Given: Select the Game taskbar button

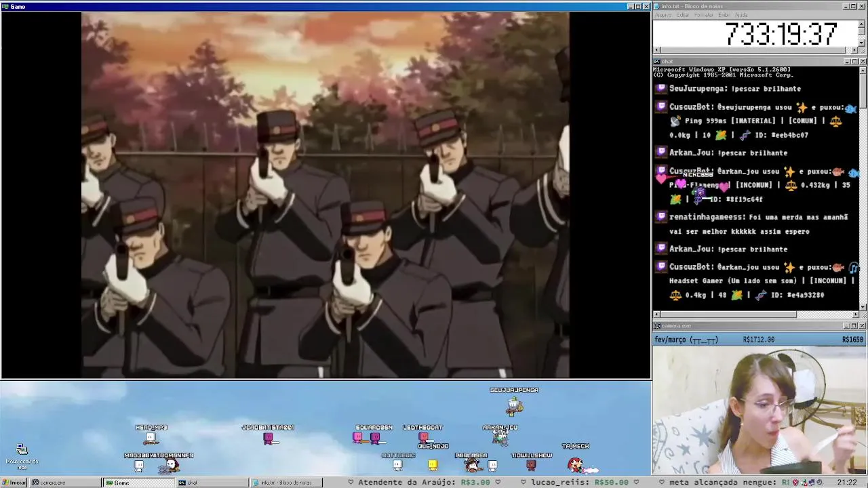Looking at the screenshot, I should pos(139,483).
